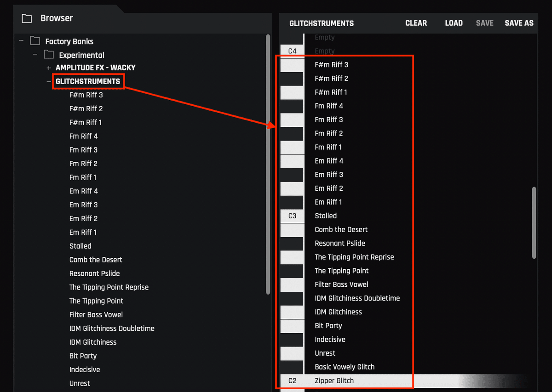The width and height of the screenshot is (552, 392).
Task: Click the LOAD button
Action: 454,23
